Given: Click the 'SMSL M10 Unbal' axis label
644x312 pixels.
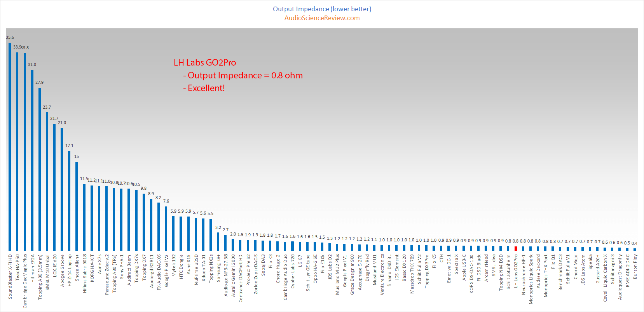Looking at the screenshot, I should click(x=47, y=272).
